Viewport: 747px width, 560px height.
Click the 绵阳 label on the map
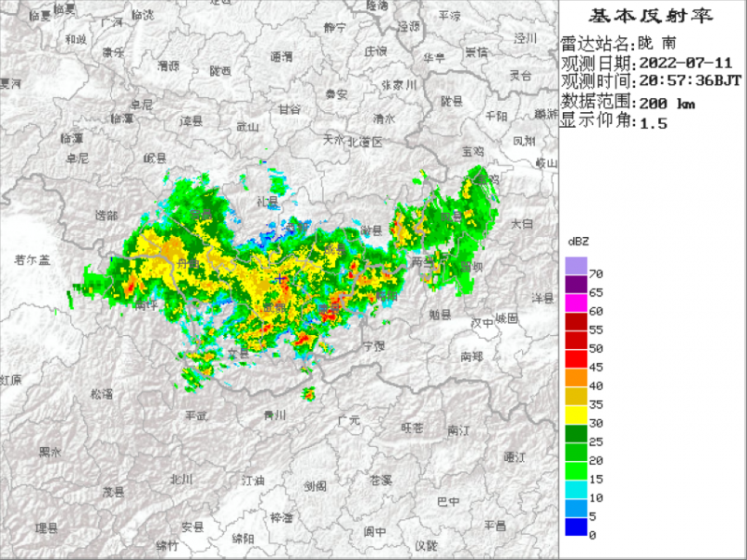point(242,538)
